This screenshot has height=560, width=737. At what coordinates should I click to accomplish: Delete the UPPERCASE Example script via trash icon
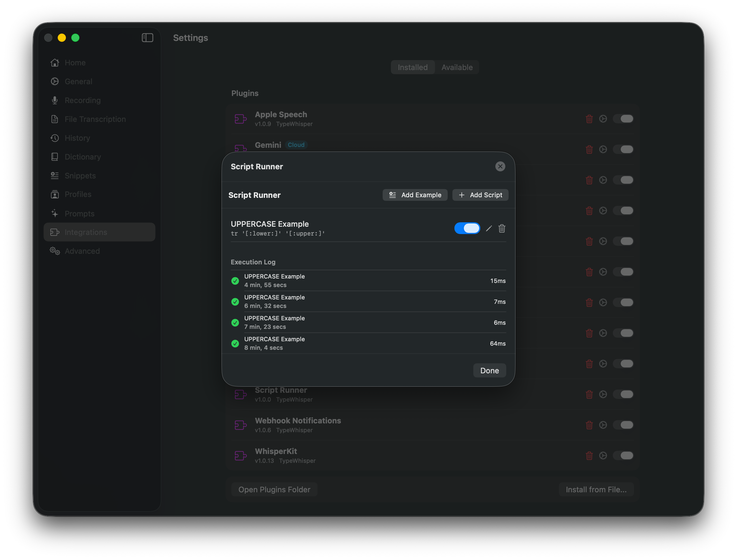click(x=502, y=228)
